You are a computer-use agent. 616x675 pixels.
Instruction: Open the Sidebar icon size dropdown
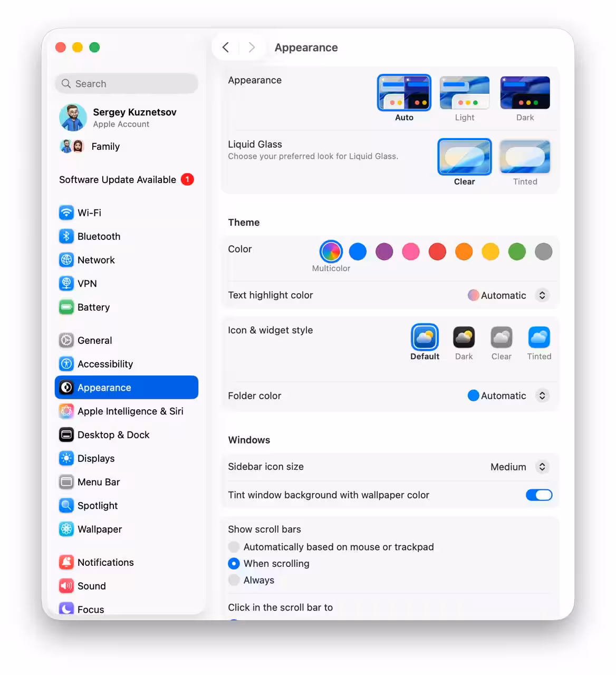point(542,467)
